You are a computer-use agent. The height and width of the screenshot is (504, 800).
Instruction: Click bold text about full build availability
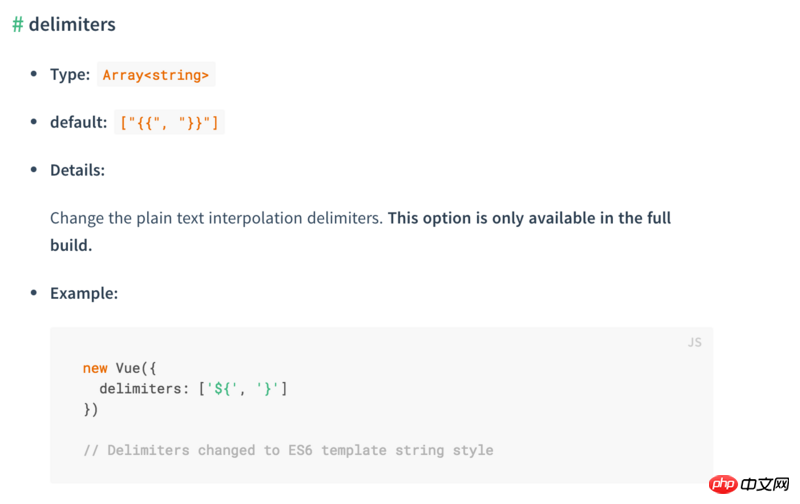(361, 232)
